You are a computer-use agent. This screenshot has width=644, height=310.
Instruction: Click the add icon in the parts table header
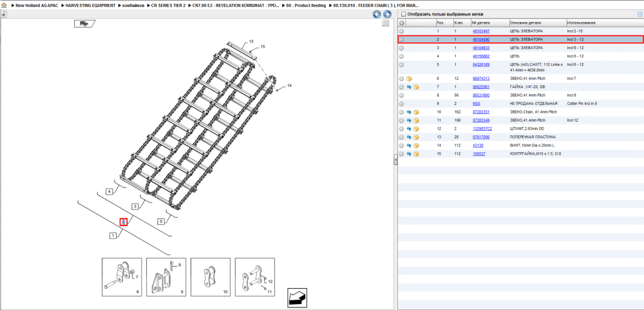[402, 23]
